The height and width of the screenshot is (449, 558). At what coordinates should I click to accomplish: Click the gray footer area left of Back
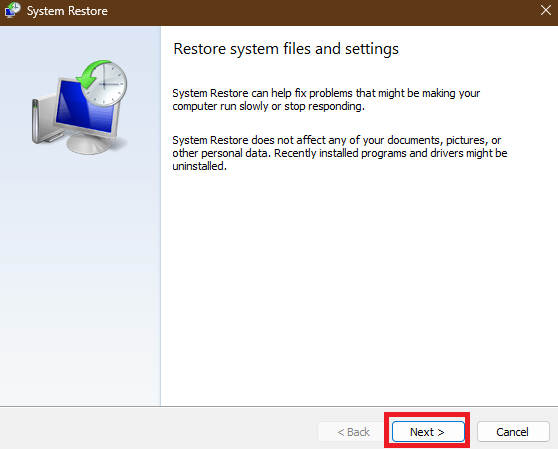point(157,429)
